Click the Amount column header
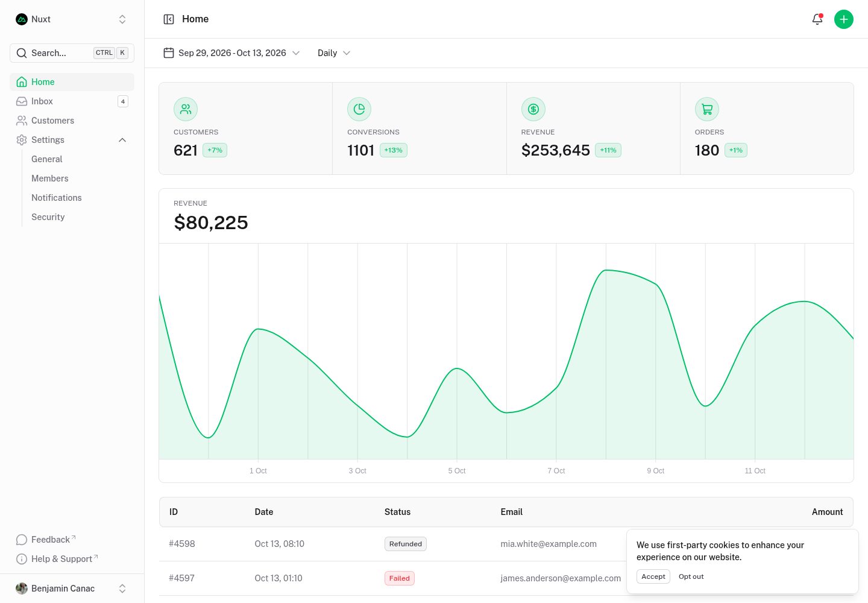Image resolution: width=868 pixels, height=603 pixels. point(828,512)
